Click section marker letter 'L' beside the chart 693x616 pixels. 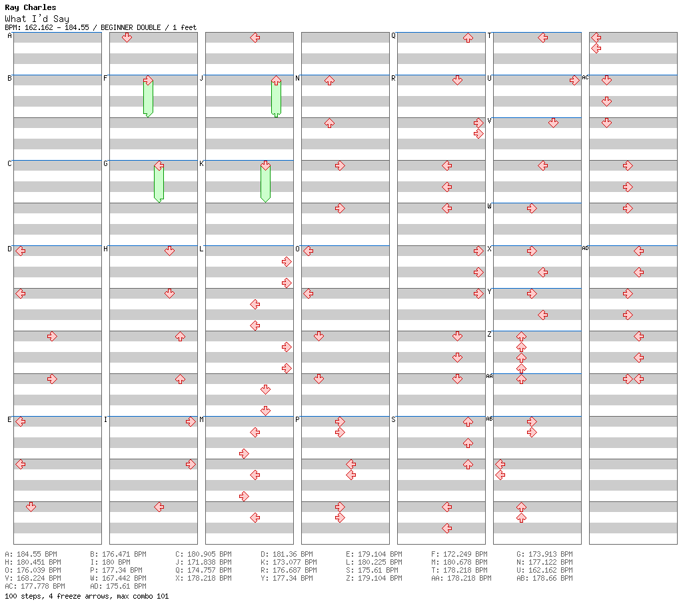[201, 249]
